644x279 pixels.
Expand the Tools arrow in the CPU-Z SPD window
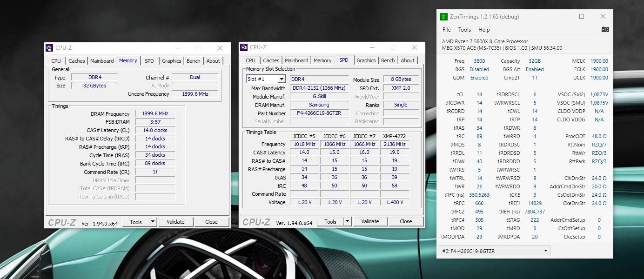[x=347, y=222]
